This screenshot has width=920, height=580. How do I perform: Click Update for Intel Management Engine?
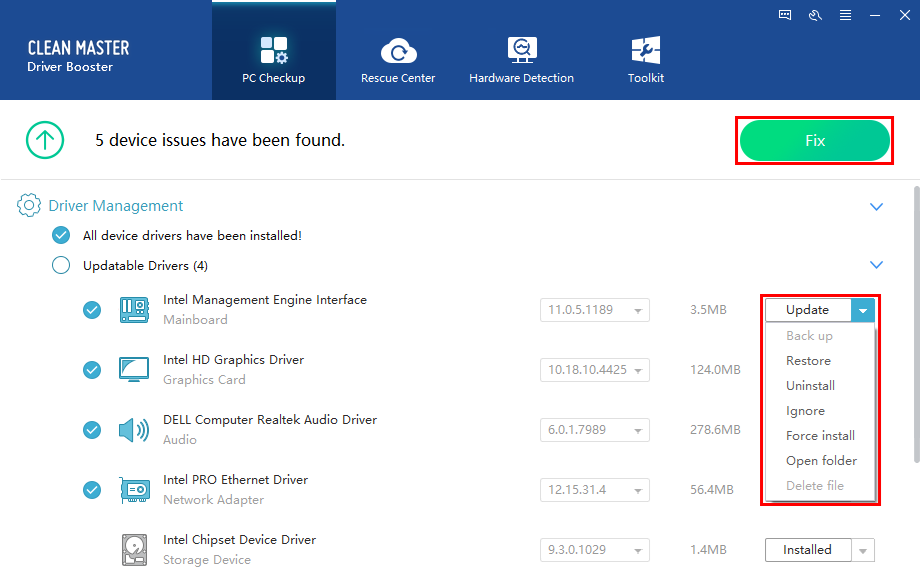pos(807,310)
